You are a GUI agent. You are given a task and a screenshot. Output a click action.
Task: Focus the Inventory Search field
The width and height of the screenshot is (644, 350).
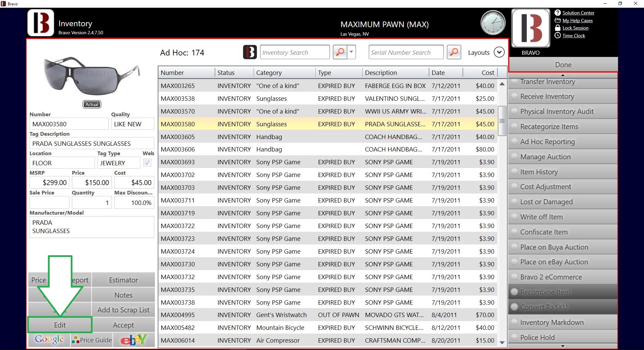click(295, 52)
